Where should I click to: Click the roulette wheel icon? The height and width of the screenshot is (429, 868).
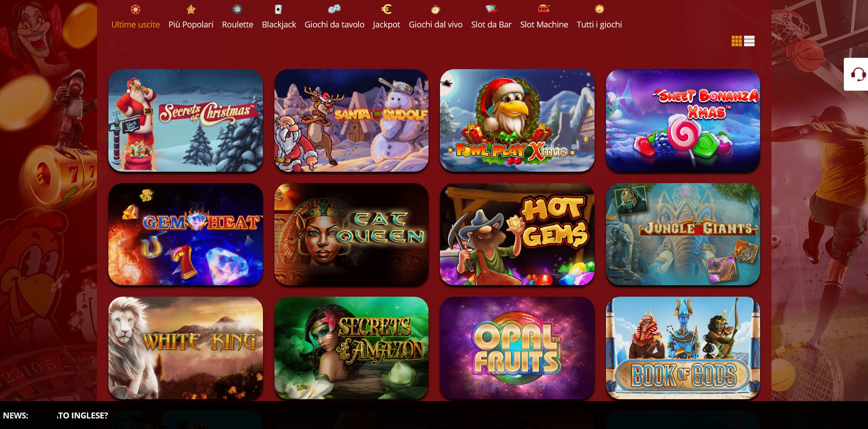point(237,9)
